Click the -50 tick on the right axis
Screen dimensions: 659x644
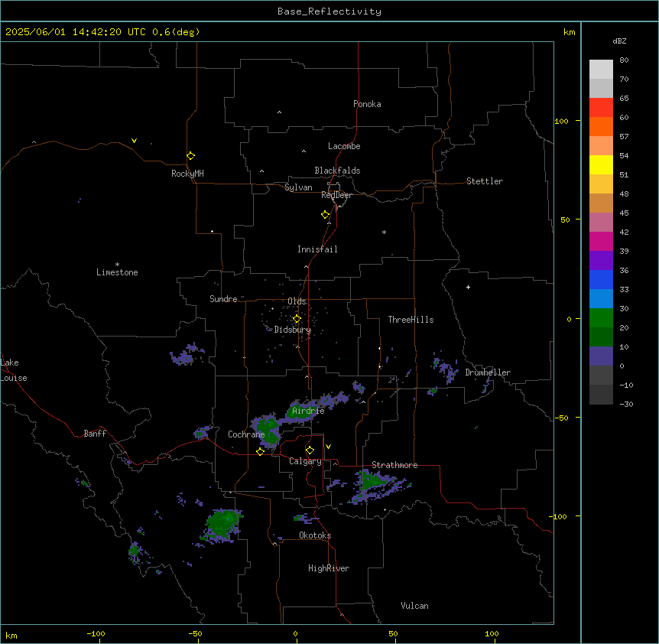click(562, 418)
